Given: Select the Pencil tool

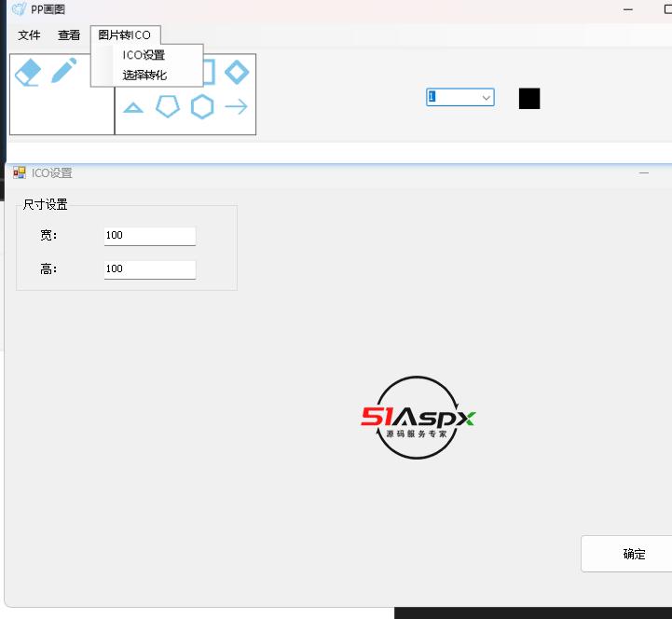Looking at the screenshot, I should pyautogui.click(x=64, y=70).
